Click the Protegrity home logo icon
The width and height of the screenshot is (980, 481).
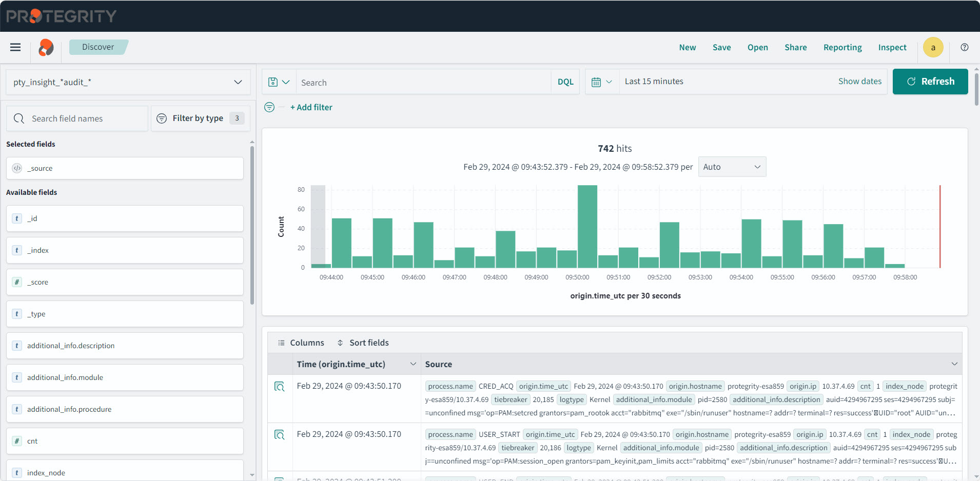point(46,48)
